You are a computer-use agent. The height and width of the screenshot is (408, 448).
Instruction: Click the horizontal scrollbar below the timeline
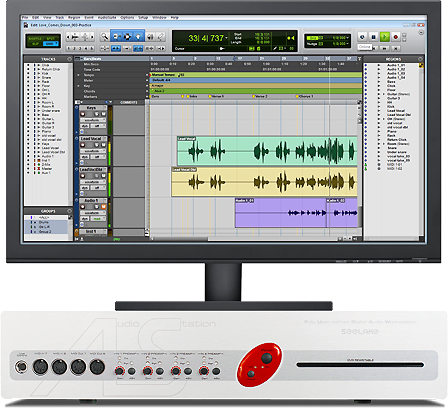246,239
